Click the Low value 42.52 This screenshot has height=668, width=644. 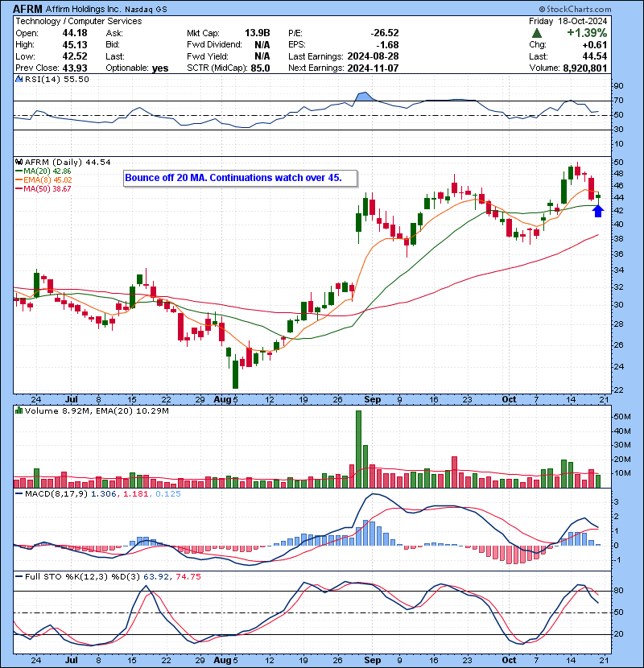click(x=75, y=56)
